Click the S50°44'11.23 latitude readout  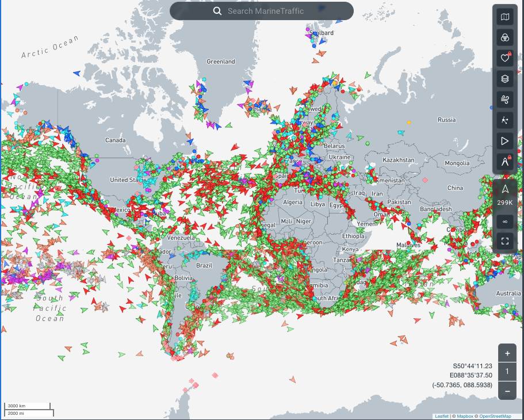(473, 366)
